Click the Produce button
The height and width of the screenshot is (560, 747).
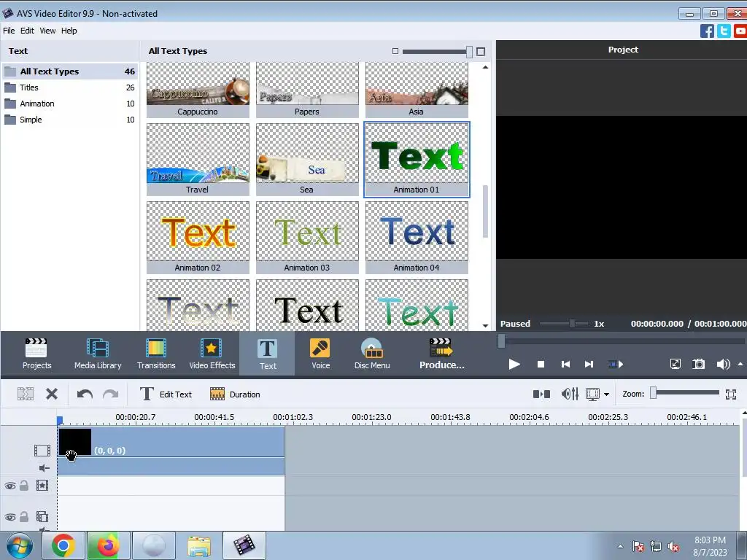(x=441, y=354)
